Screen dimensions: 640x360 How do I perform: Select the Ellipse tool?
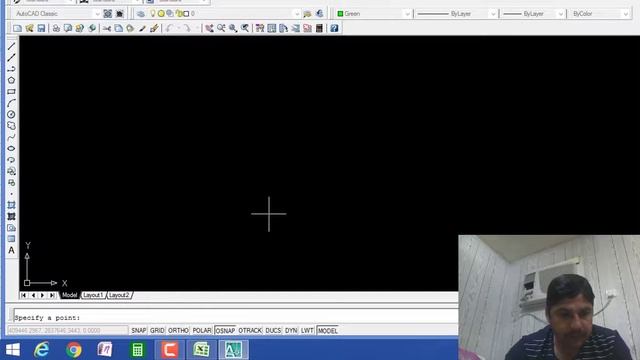pyautogui.click(x=11, y=149)
